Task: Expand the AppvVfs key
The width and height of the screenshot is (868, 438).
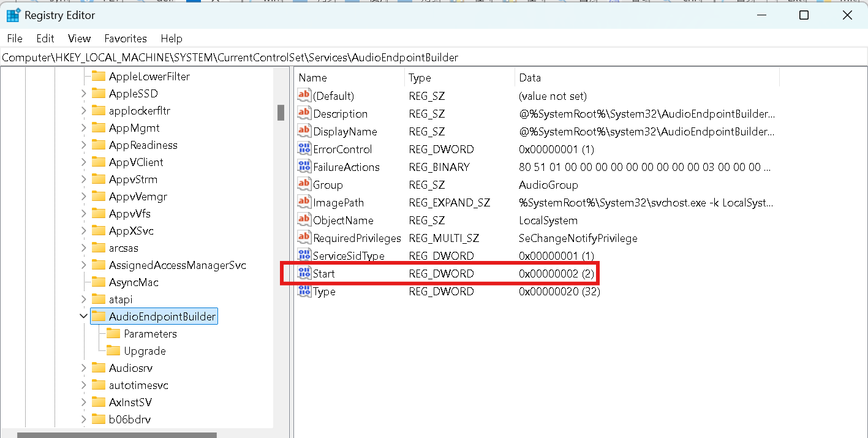Action: click(84, 214)
